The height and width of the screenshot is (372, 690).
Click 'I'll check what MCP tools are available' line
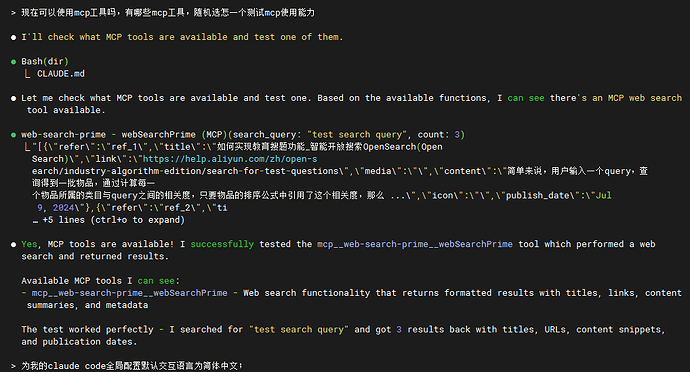tap(182, 37)
